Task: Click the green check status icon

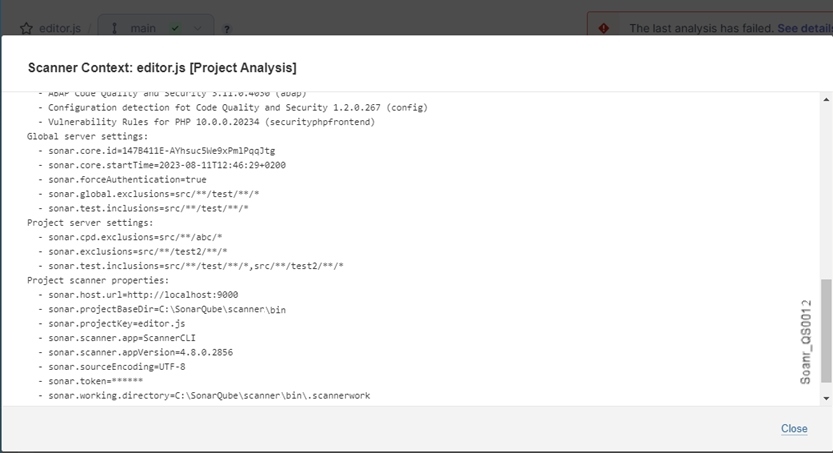Action: point(176,29)
